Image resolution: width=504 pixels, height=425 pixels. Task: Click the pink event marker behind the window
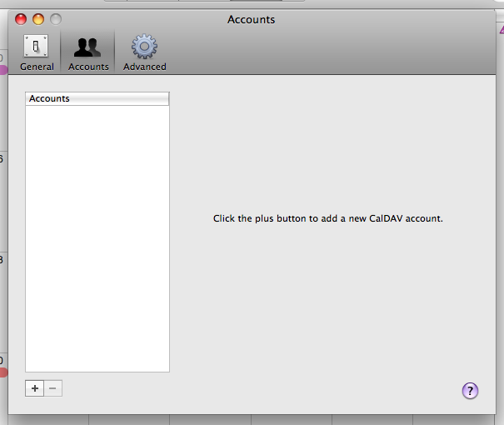pos(2,70)
